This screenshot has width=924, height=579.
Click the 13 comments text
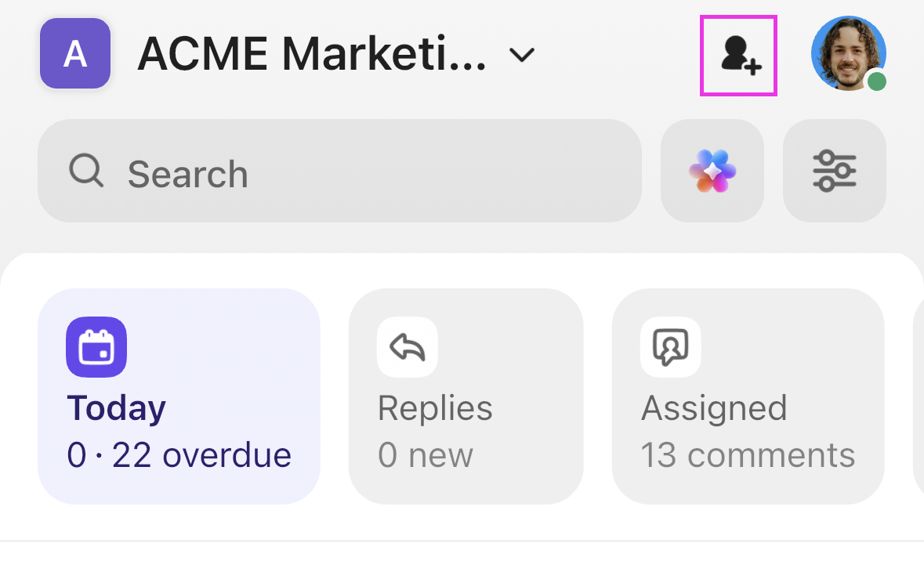[x=747, y=455]
